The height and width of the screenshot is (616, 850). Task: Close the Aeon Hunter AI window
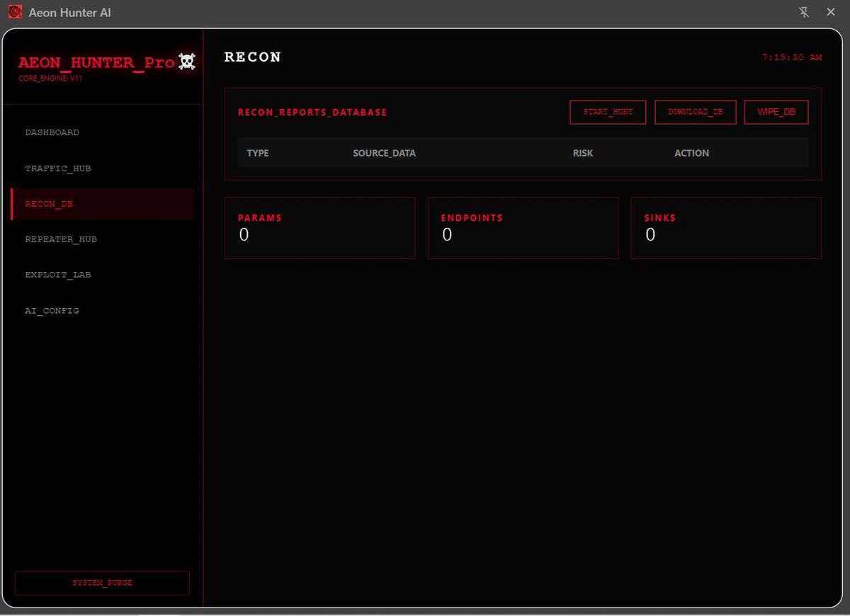[831, 12]
